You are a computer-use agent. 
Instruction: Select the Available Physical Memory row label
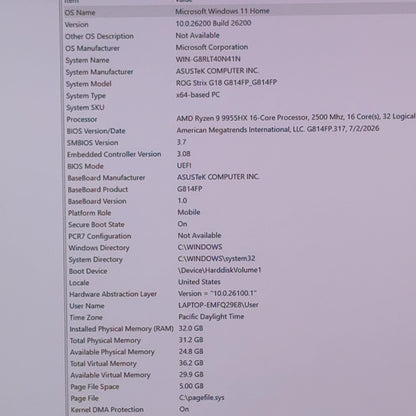point(112,352)
